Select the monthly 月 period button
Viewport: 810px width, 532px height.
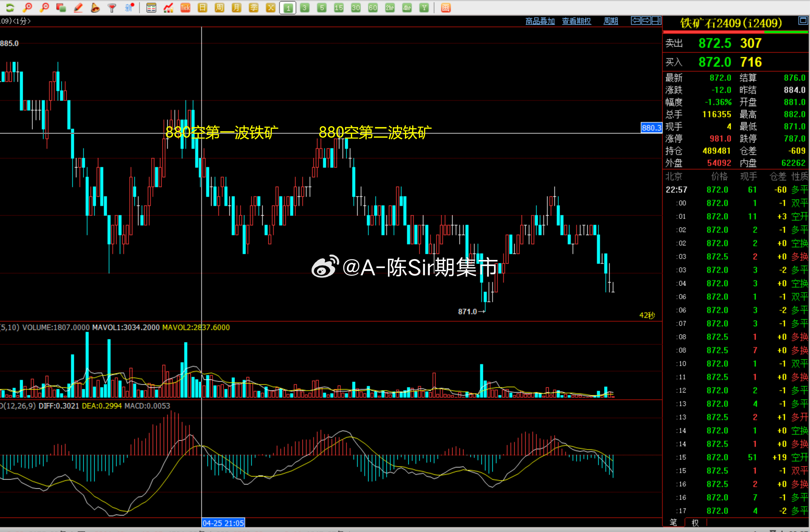click(237, 7)
